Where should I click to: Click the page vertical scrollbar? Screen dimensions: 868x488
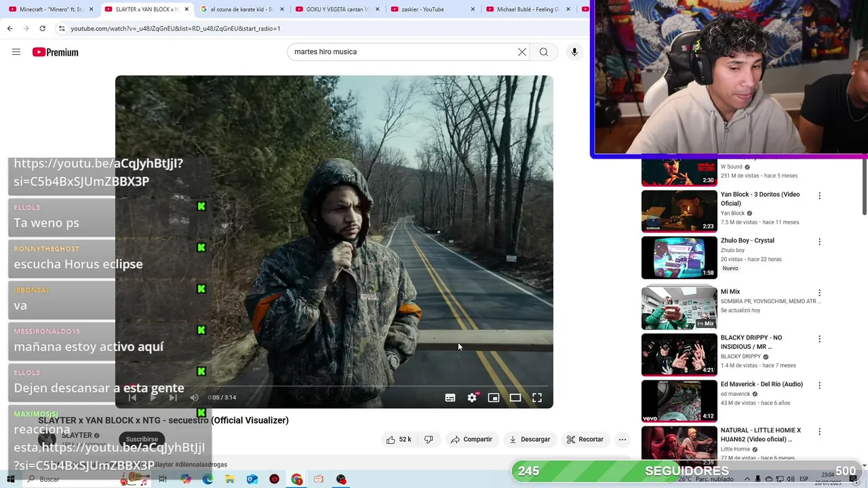864,188
